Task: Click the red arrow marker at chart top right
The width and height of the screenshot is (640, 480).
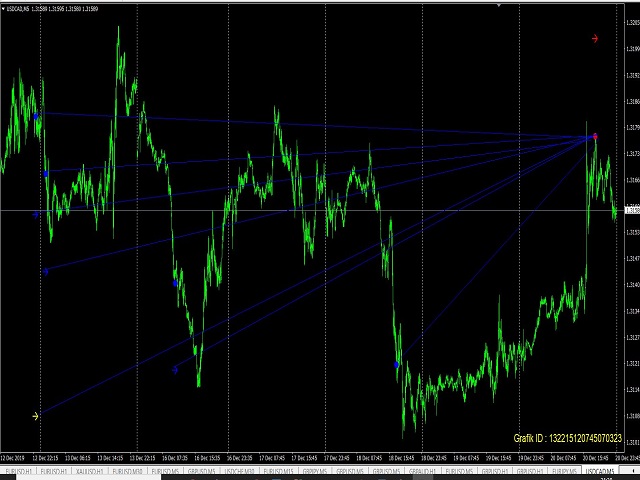Action: (x=595, y=39)
